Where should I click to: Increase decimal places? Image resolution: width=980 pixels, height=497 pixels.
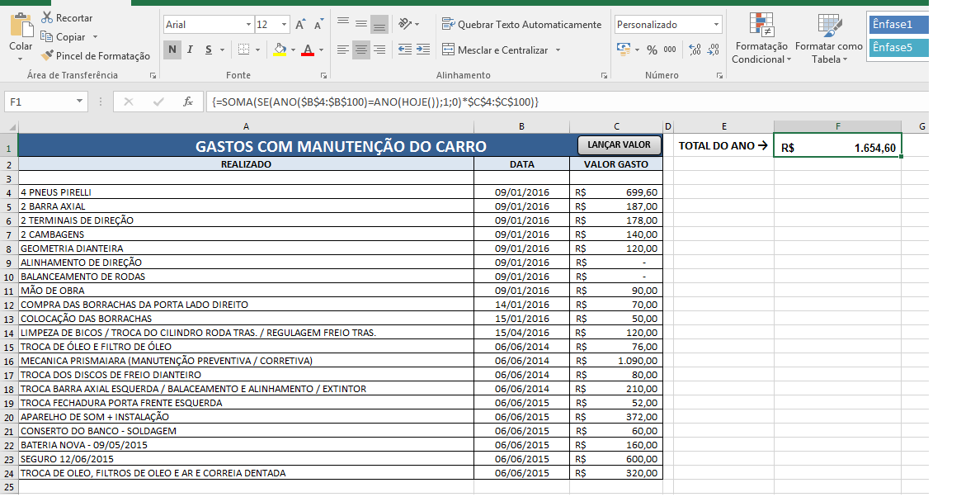click(695, 50)
